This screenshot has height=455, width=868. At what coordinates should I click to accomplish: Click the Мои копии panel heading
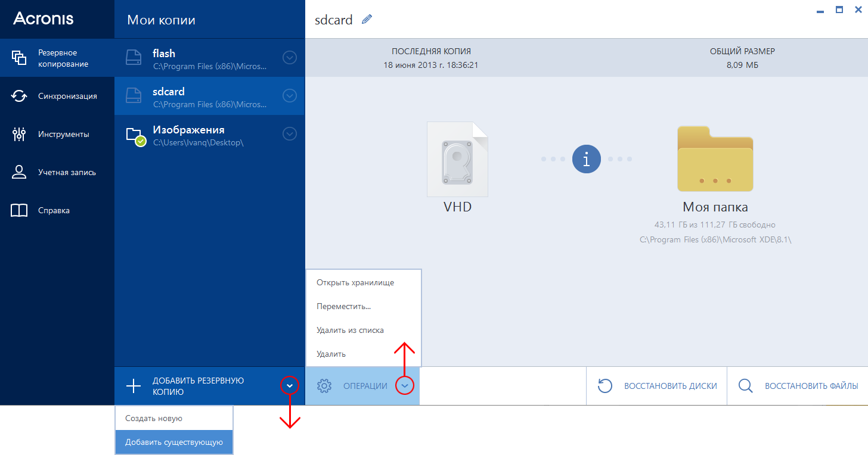click(x=161, y=20)
